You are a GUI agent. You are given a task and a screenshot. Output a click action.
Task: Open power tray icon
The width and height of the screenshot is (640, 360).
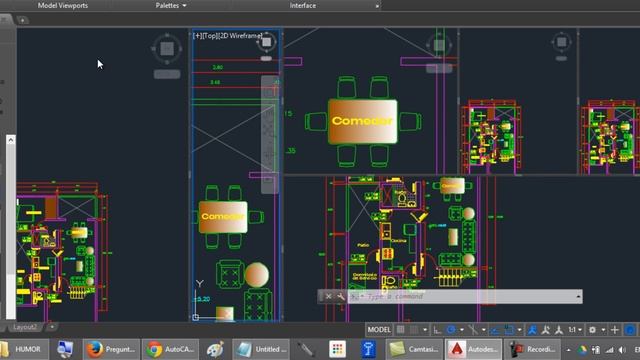coord(596,350)
